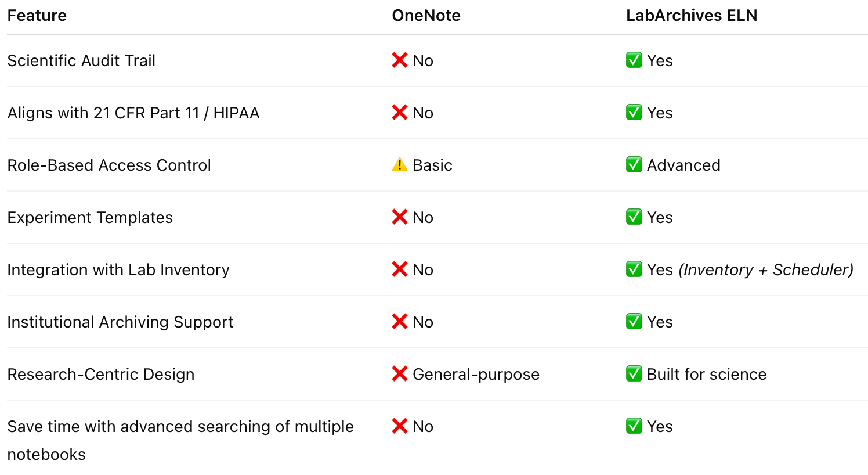
Task: Click green check next to Advanced
Action: coord(634,165)
